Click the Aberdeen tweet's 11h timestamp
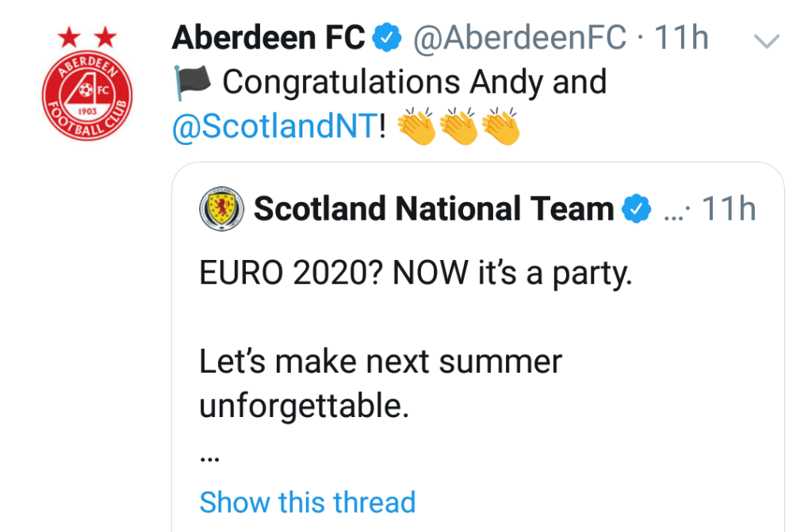 tap(680, 37)
